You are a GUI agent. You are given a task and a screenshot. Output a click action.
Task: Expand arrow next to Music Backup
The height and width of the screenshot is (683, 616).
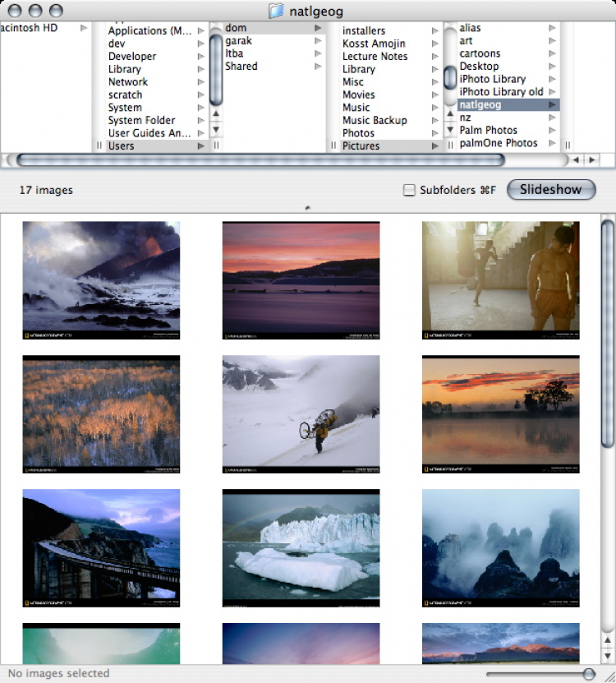pyautogui.click(x=435, y=120)
